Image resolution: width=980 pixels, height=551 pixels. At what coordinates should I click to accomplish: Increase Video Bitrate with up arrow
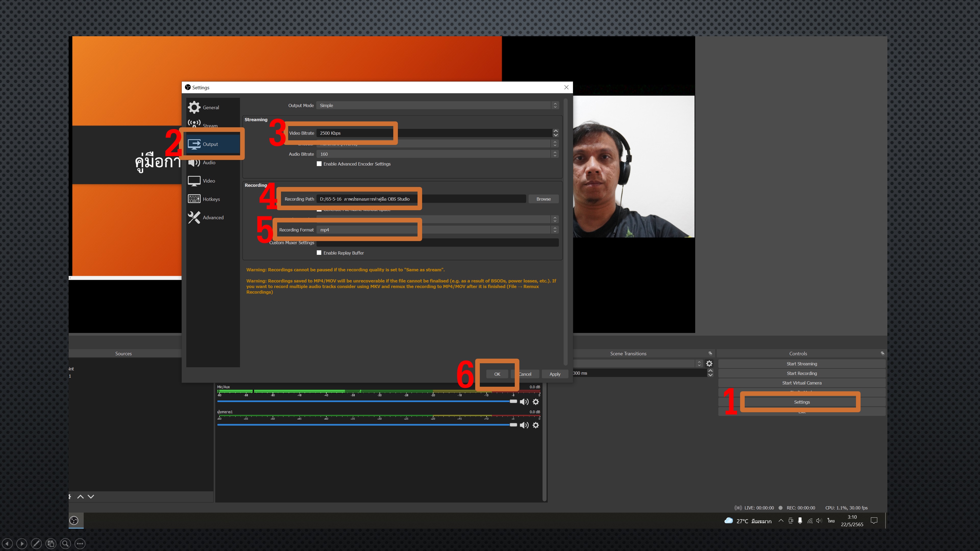pyautogui.click(x=555, y=131)
